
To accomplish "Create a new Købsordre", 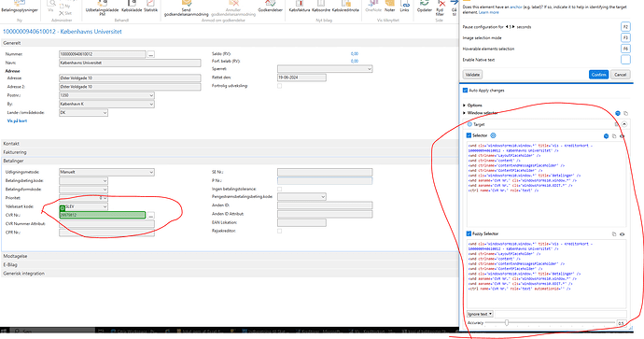I will pos(321,7).
